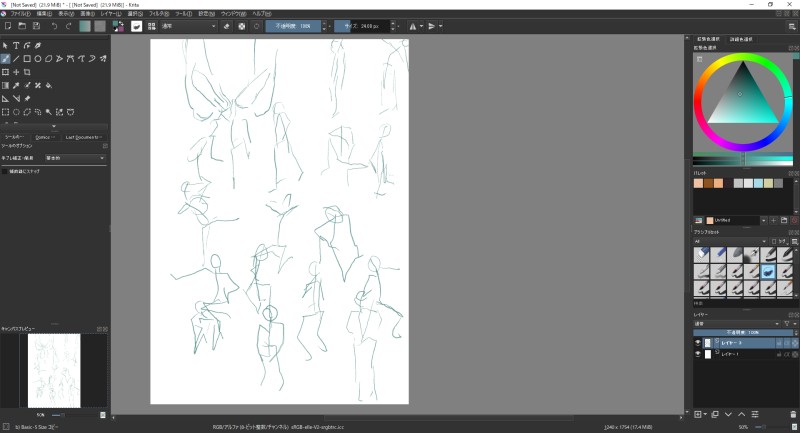Open the ファイル menu
The height and width of the screenshot is (433, 800).
[20, 15]
